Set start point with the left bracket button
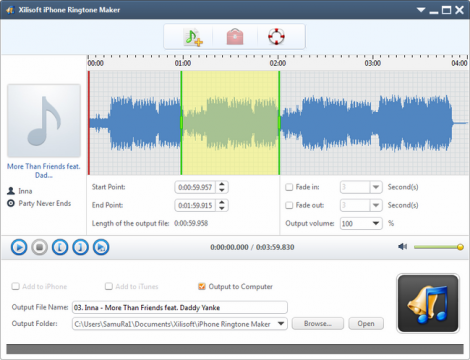This screenshot has width=470, height=360. (60, 247)
